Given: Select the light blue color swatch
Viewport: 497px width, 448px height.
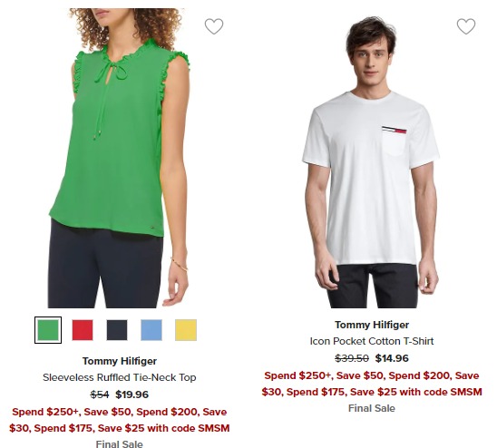Looking at the screenshot, I should [151, 330].
